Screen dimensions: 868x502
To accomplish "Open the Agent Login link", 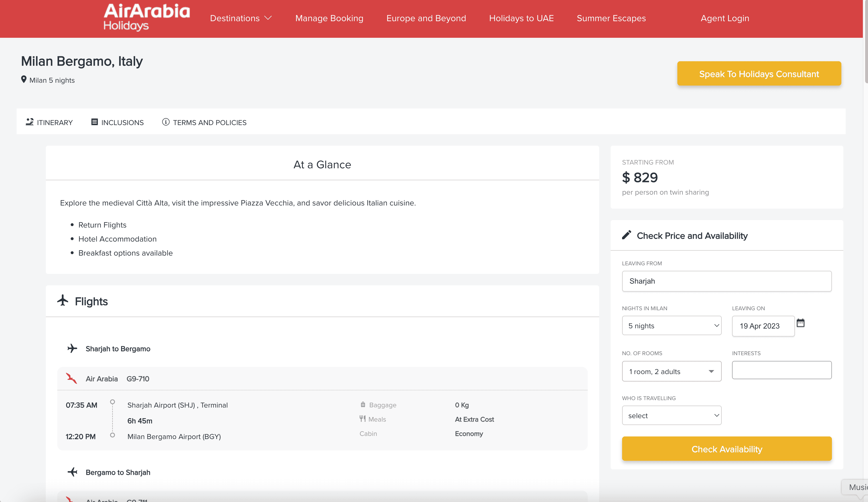I will coord(725,18).
